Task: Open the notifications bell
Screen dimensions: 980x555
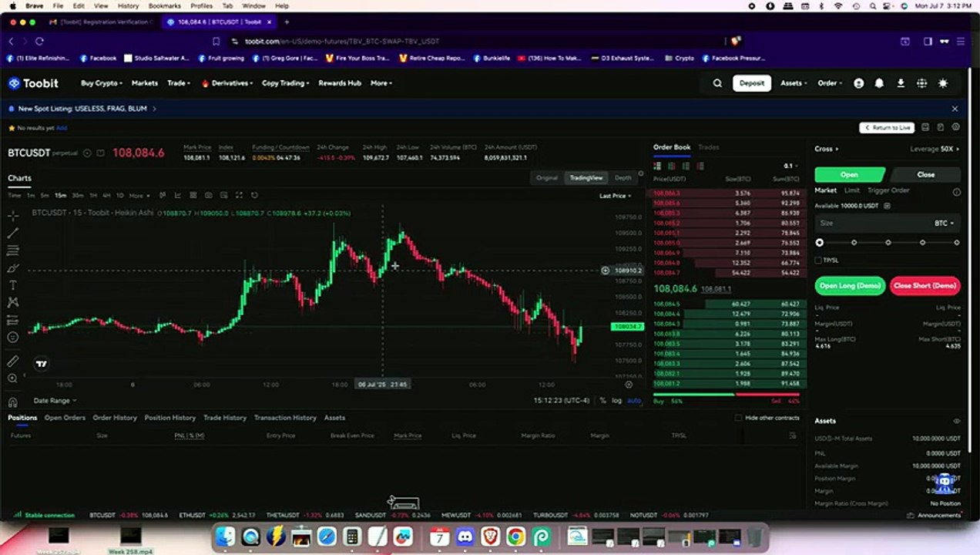Action: [x=879, y=83]
